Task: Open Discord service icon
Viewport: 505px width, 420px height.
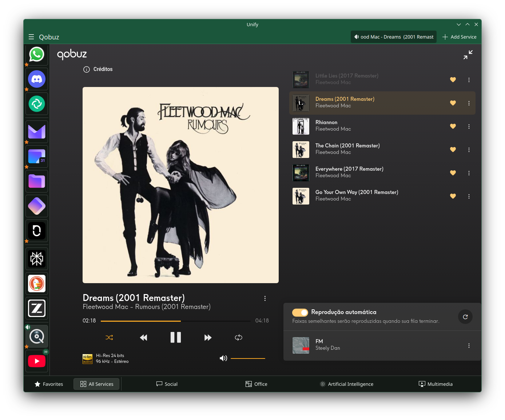Action: [x=37, y=79]
